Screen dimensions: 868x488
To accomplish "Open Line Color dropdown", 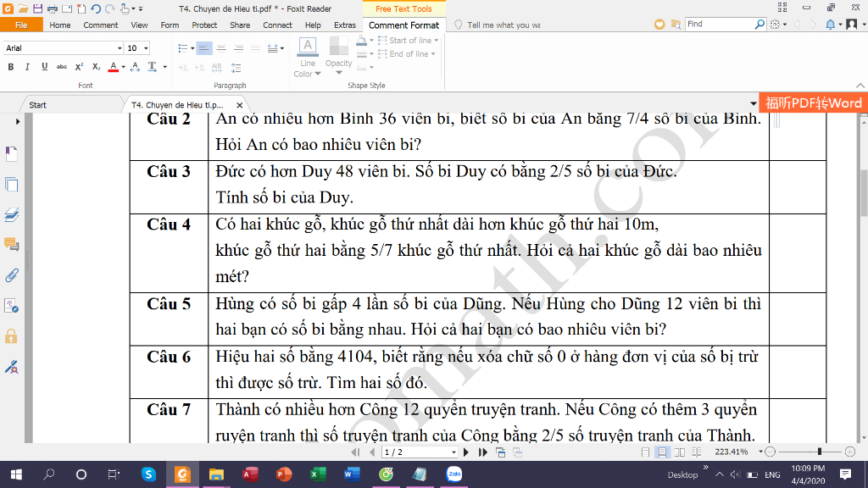I will [307, 58].
